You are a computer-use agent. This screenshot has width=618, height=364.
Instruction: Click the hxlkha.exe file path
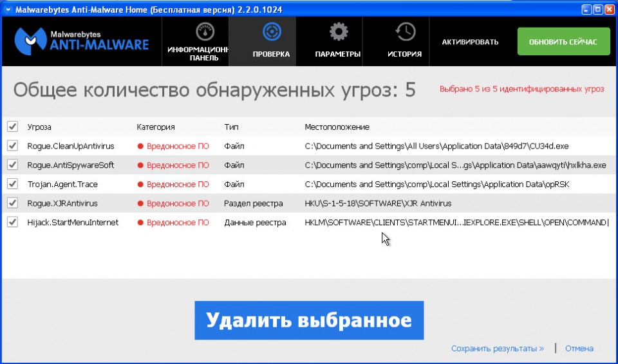click(455, 165)
